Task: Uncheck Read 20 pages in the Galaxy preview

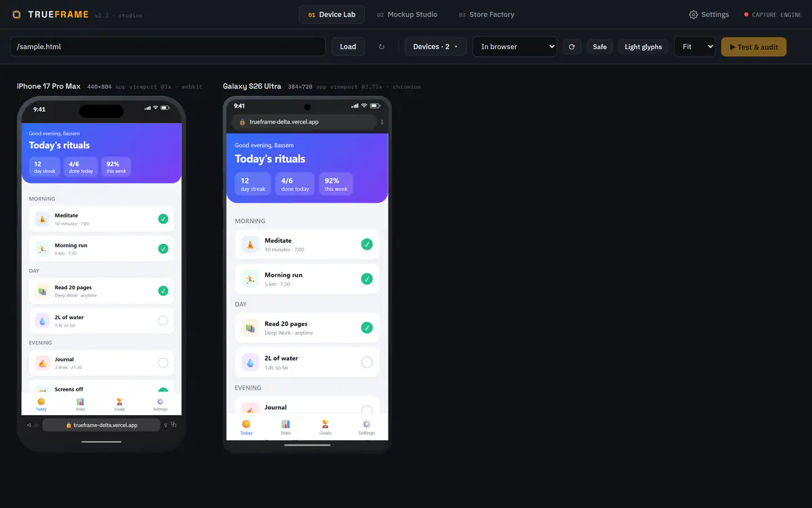Action: (x=367, y=328)
